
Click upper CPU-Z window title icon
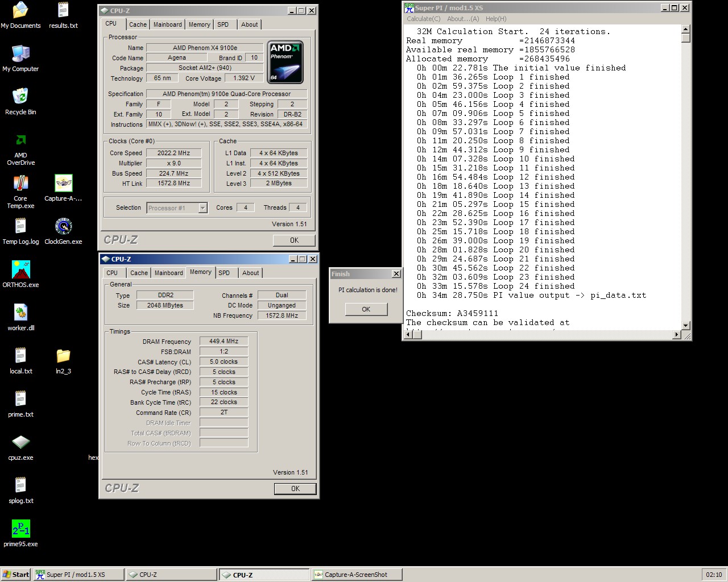pyautogui.click(x=105, y=11)
